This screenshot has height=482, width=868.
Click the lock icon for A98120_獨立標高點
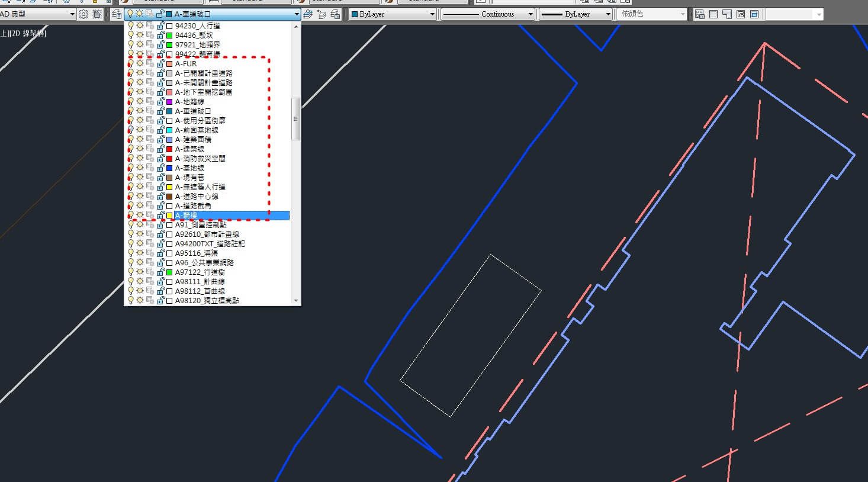pos(160,300)
